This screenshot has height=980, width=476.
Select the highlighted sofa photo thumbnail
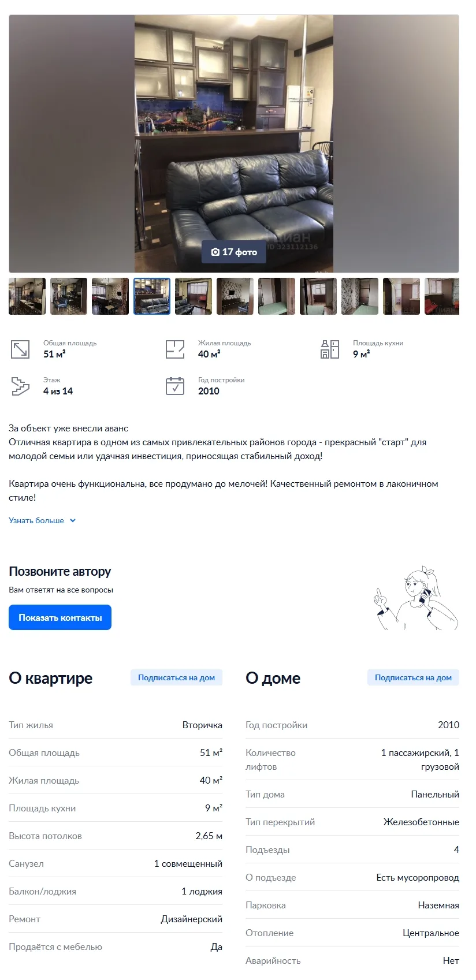(x=152, y=296)
